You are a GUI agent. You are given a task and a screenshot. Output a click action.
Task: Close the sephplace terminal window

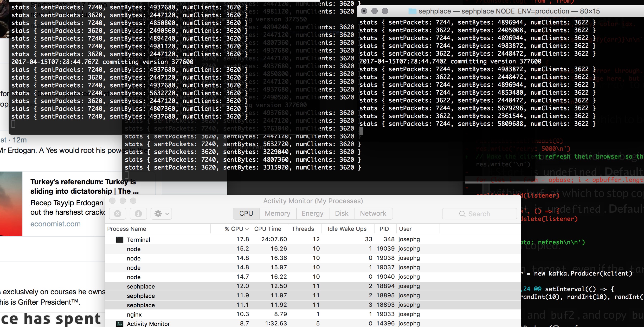[364, 11]
